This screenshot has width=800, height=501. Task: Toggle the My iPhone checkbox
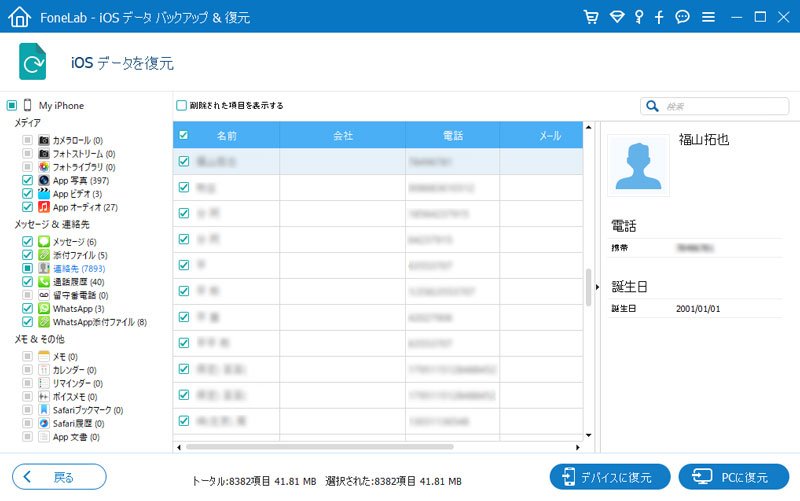pyautogui.click(x=12, y=105)
